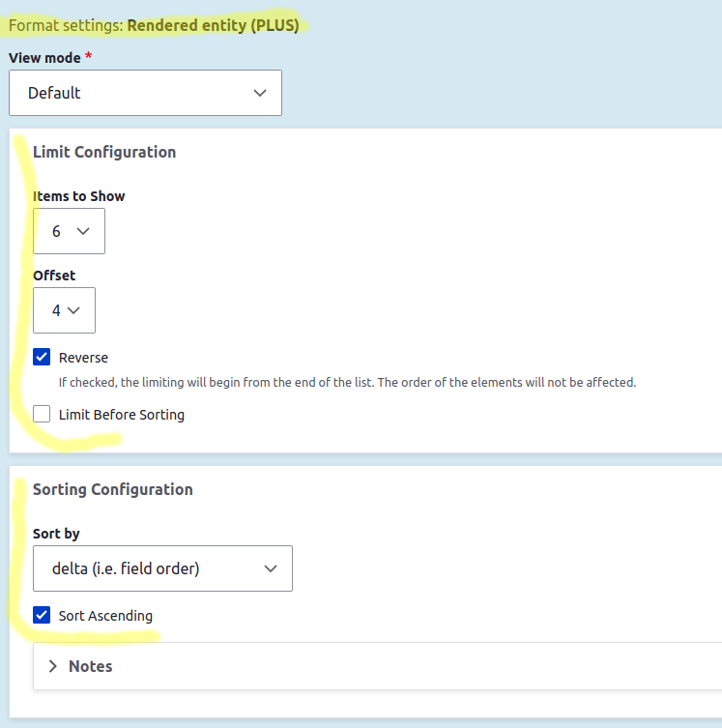Click the arrow icon next to Notes

[x=52, y=666]
